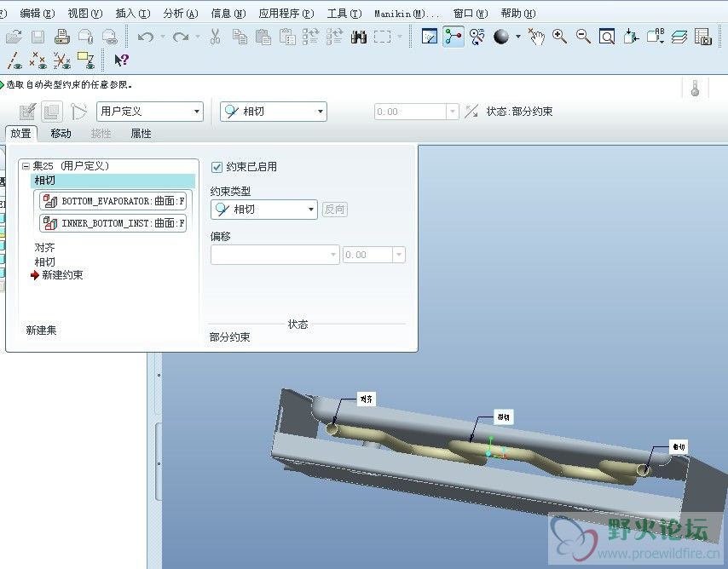Open the view manager icon

point(703,37)
